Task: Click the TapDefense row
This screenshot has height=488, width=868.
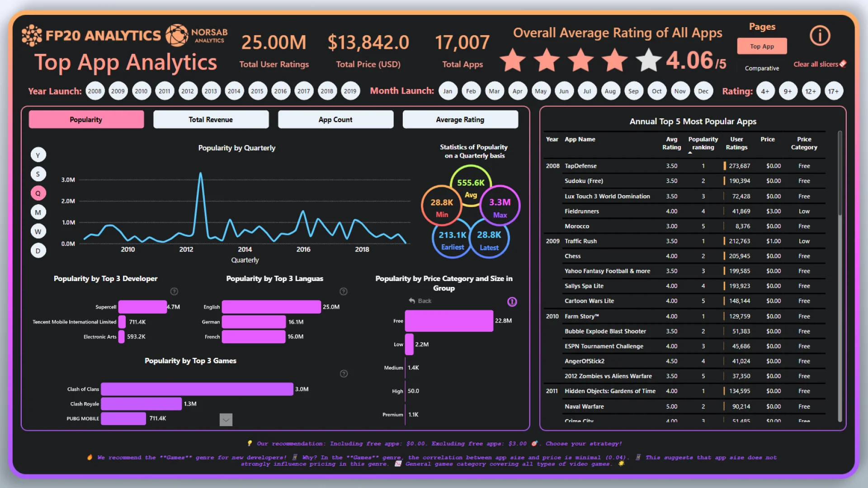Action: point(685,166)
